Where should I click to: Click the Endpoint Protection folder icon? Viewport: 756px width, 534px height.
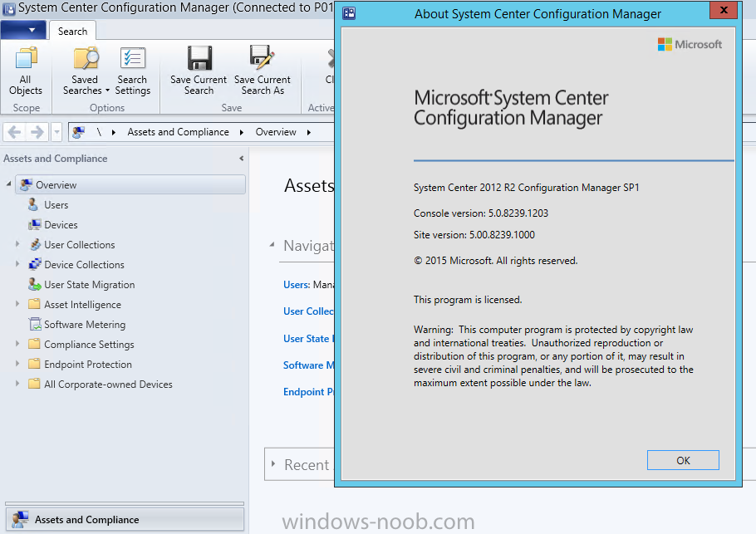34,364
